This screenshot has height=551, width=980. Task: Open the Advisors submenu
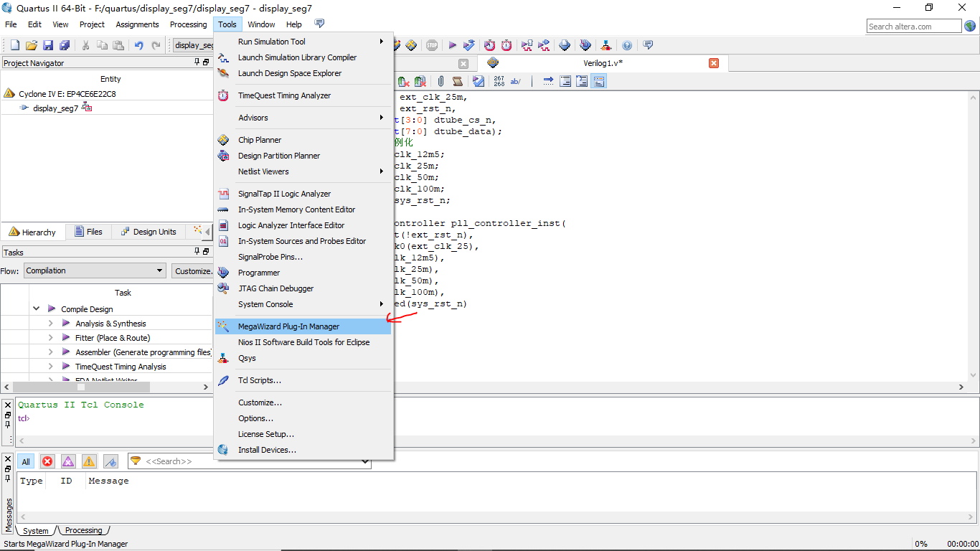[304, 118]
